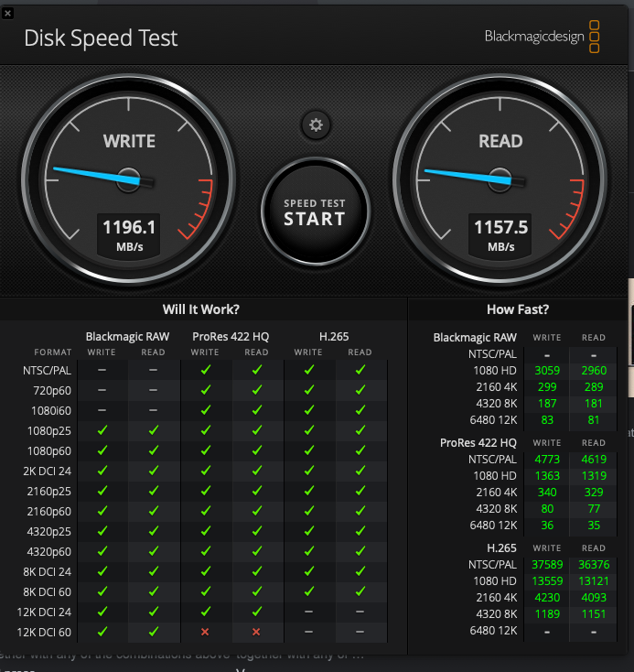Click Blackmagic RAW write checkmark for 12K DCI 60
634x672 pixels.
(x=102, y=632)
